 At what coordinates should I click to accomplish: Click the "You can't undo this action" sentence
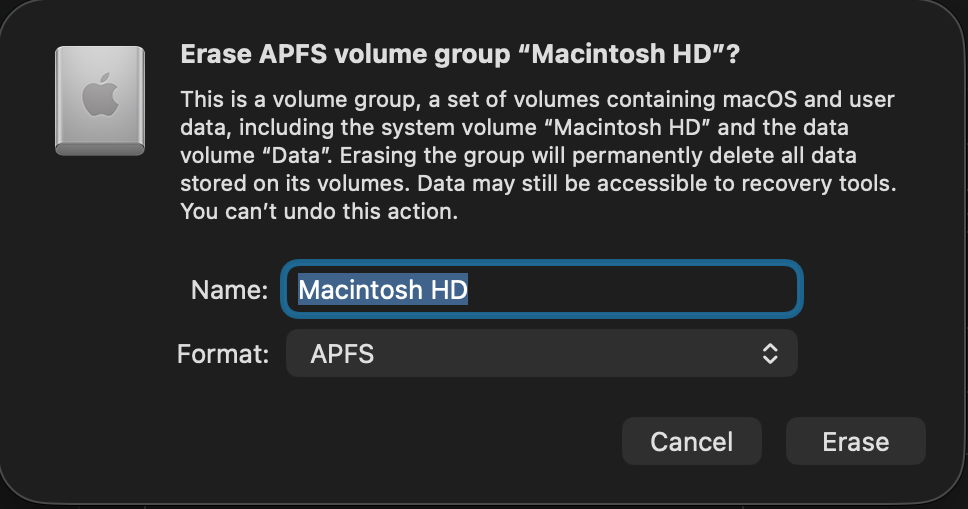coord(319,213)
